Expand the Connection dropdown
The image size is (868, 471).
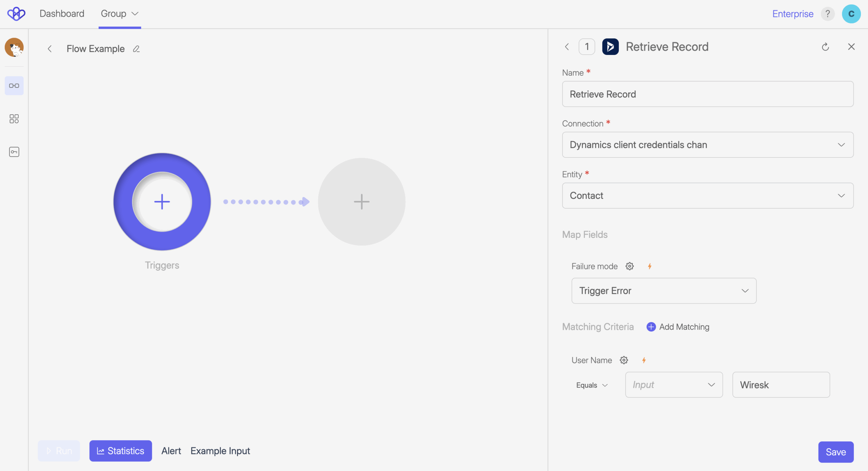(x=708, y=145)
